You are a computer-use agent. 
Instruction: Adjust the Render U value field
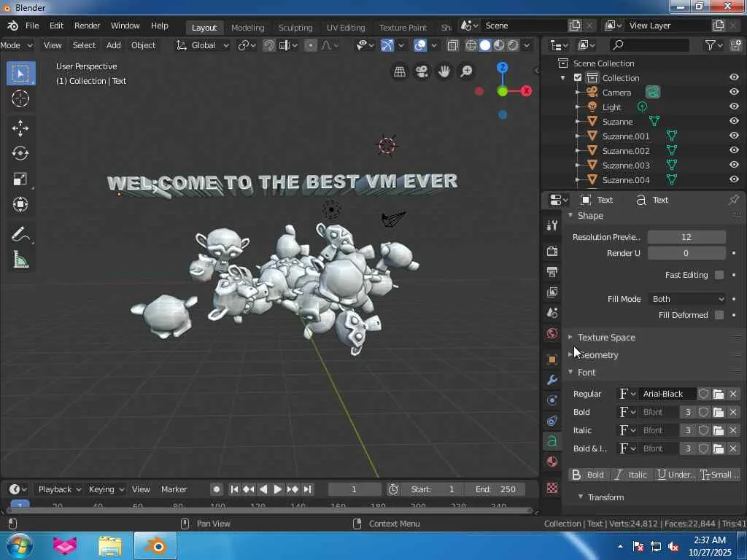(686, 253)
